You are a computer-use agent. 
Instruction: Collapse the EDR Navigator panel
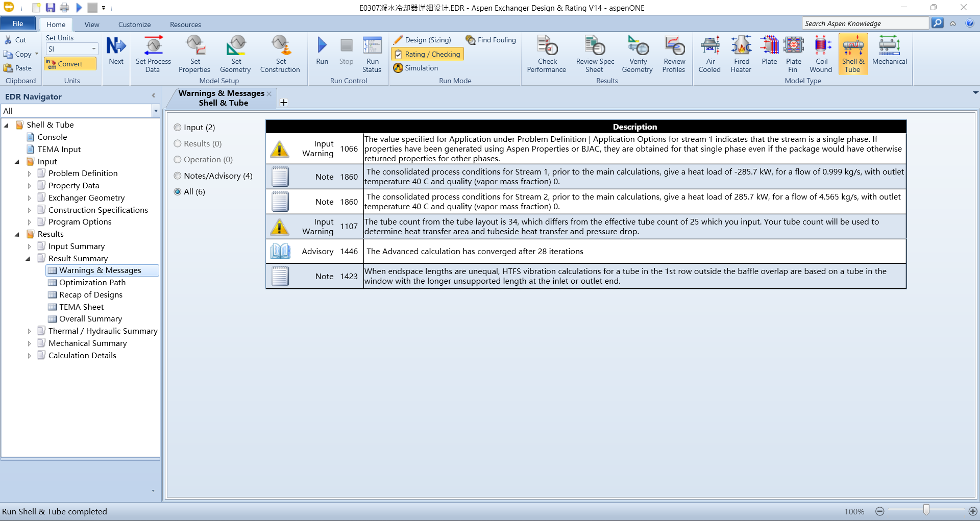click(153, 96)
